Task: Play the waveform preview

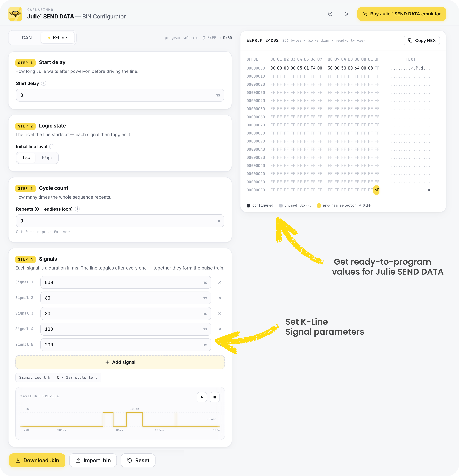Action: pos(202,397)
